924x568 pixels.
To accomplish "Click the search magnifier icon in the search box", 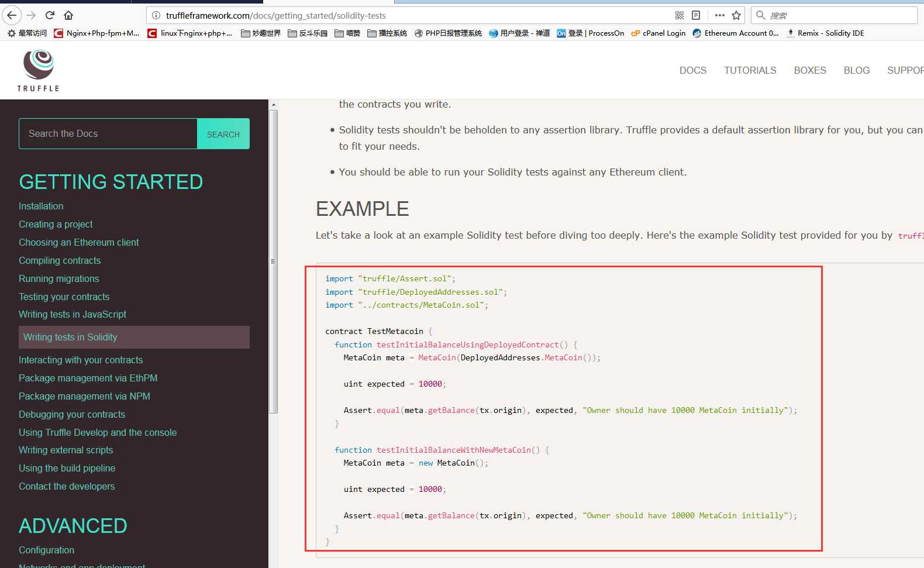I will pos(761,15).
